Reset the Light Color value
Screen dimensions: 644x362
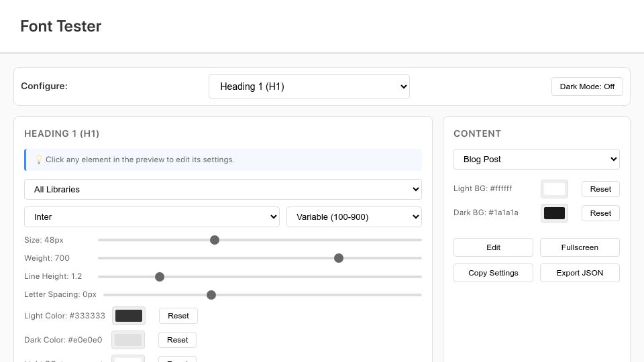click(178, 316)
